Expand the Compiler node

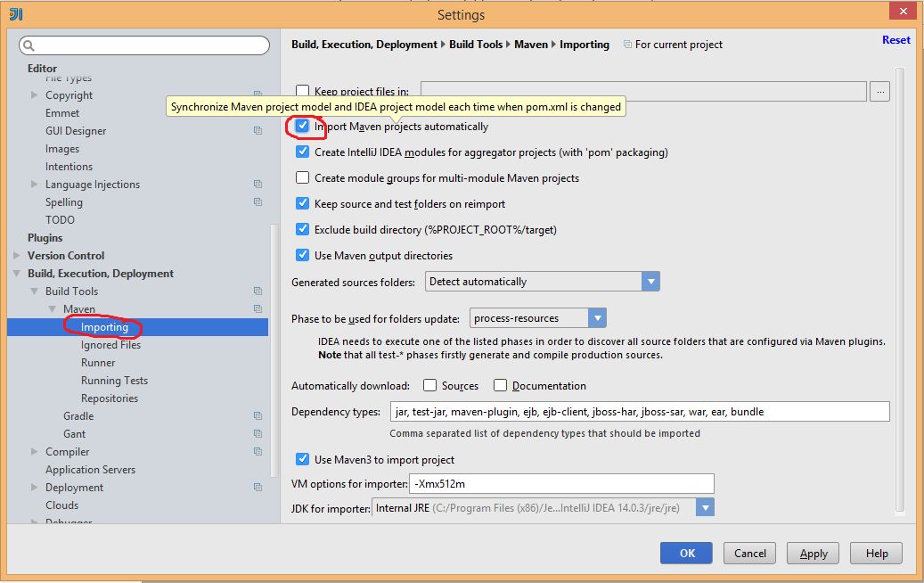pos(34,451)
